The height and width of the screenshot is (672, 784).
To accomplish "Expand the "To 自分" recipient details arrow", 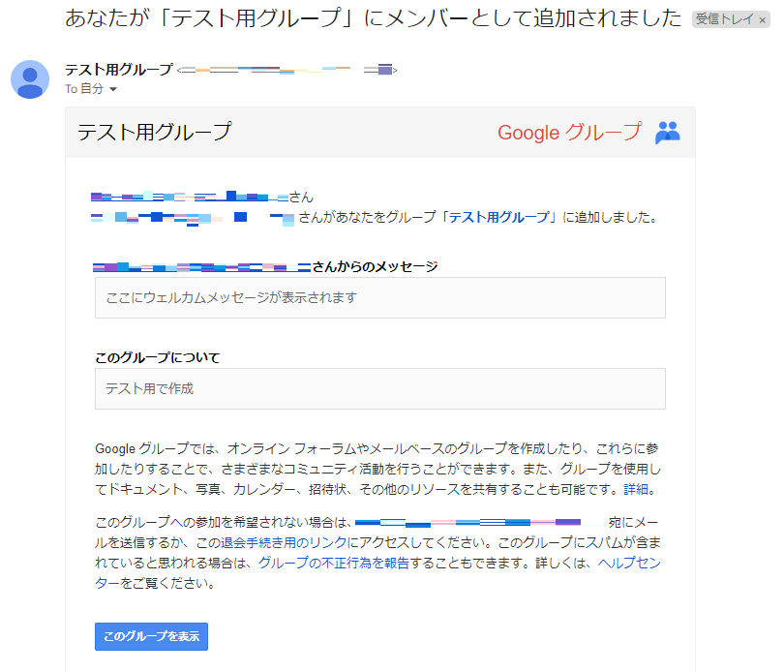I will 113,89.
